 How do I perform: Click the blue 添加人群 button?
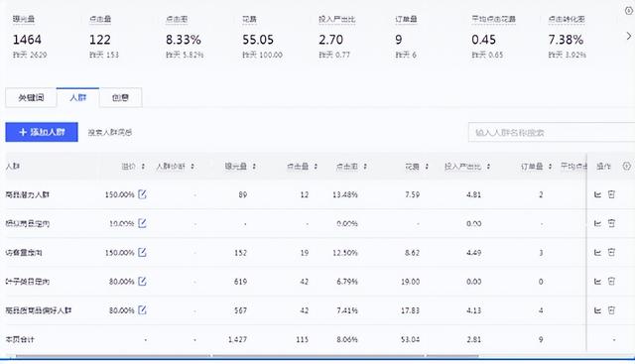(x=42, y=132)
